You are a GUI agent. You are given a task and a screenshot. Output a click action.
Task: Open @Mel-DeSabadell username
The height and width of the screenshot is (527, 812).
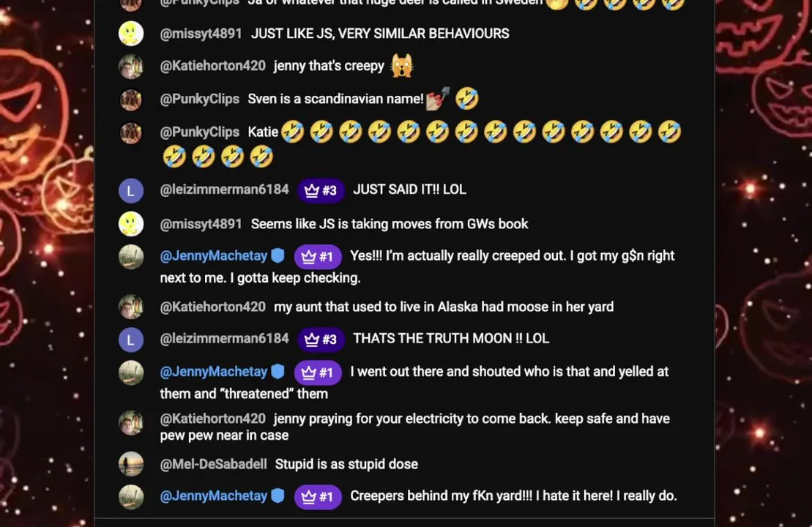pos(213,464)
